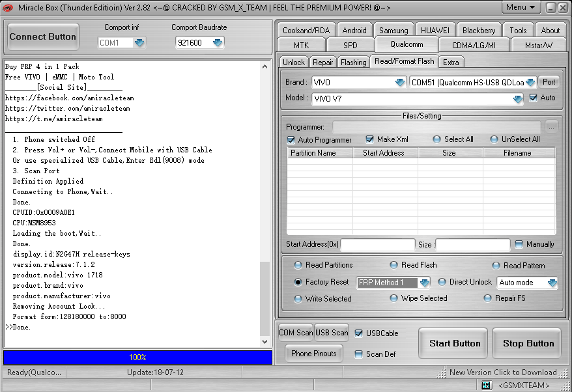This screenshot has height=392, width=572.
Task: Open the About tab
Action: (x=550, y=30)
